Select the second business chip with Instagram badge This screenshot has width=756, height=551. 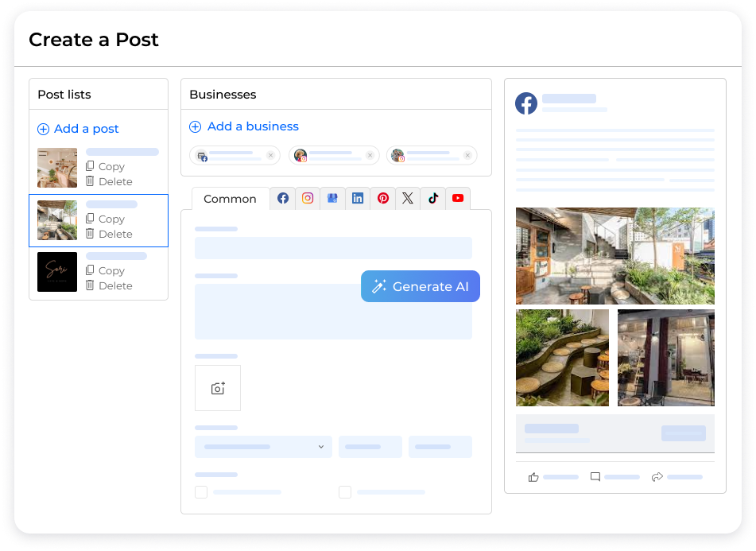pos(334,155)
